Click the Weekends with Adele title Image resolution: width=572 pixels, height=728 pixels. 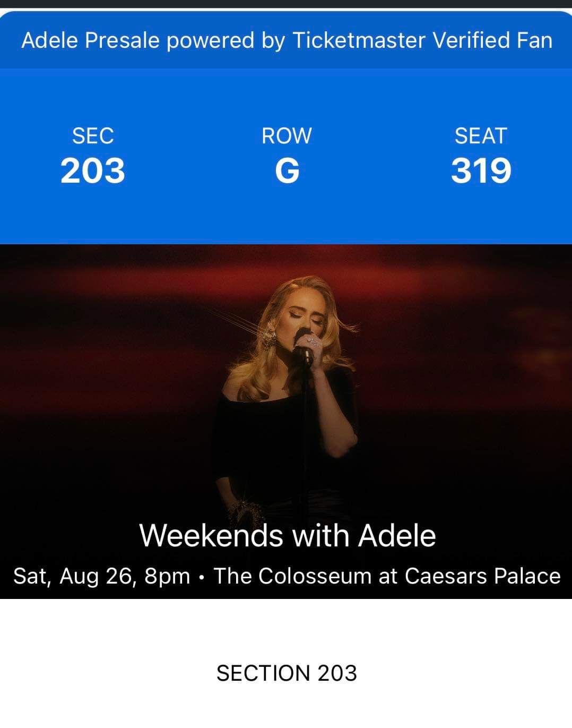click(287, 535)
